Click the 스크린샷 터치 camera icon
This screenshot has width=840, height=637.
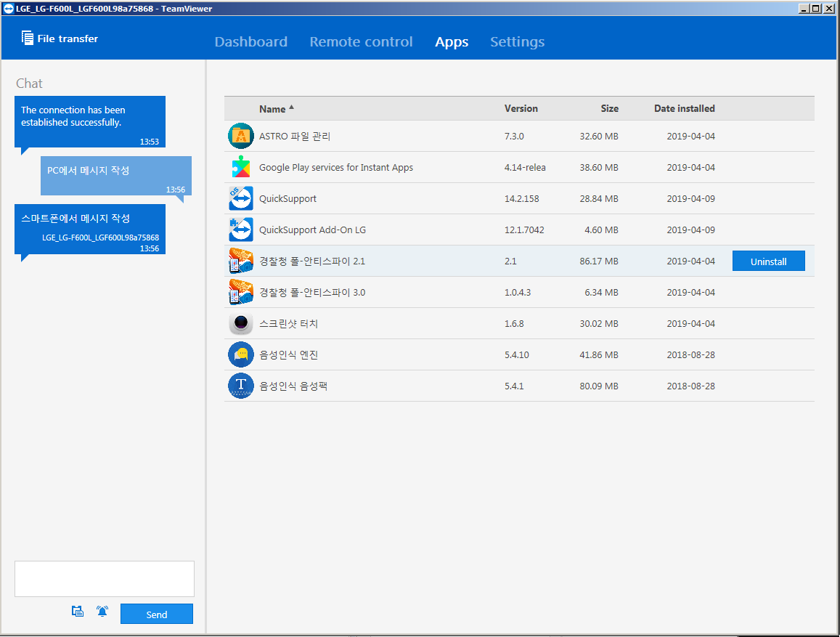coord(240,323)
